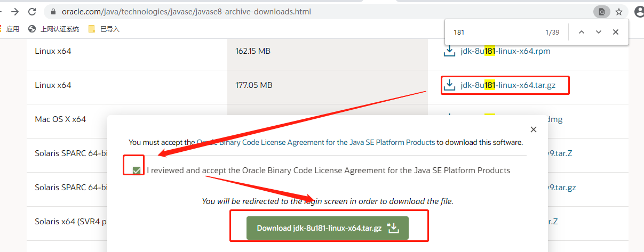Reload the page with refresh icon
The image size is (644, 252).
tap(33, 11)
